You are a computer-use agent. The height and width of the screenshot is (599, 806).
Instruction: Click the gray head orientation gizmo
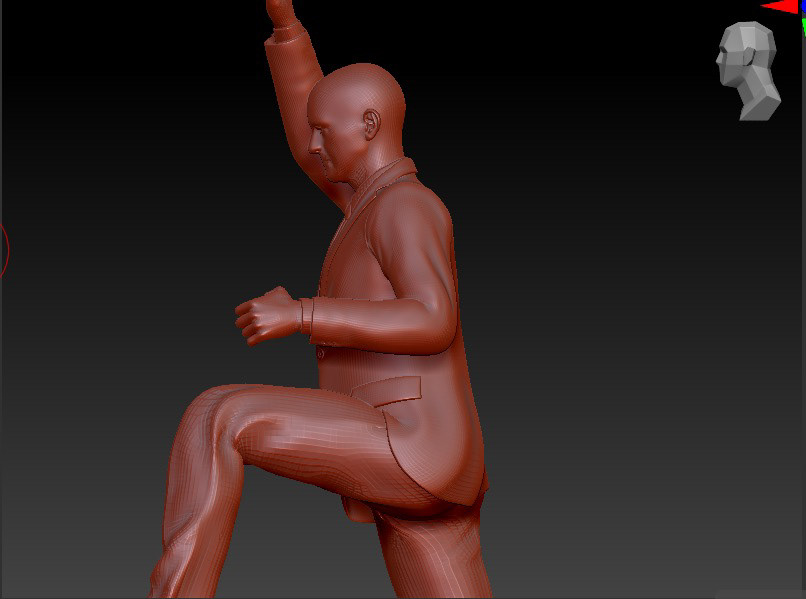748,71
